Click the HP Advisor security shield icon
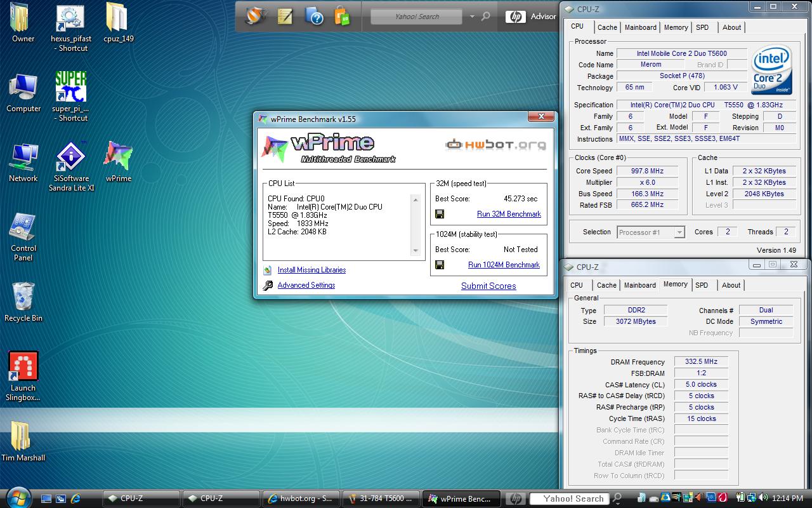Image resolution: width=812 pixels, height=508 pixels. [x=256, y=17]
